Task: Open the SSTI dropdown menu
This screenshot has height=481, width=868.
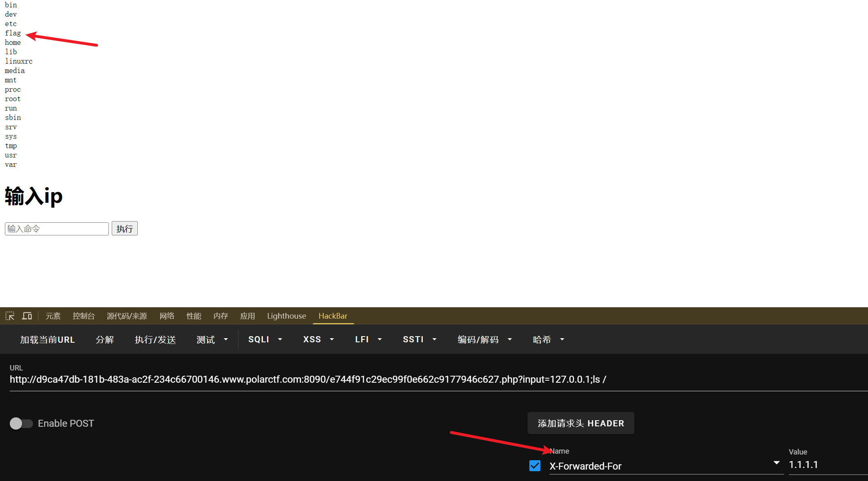Action: click(434, 339)
